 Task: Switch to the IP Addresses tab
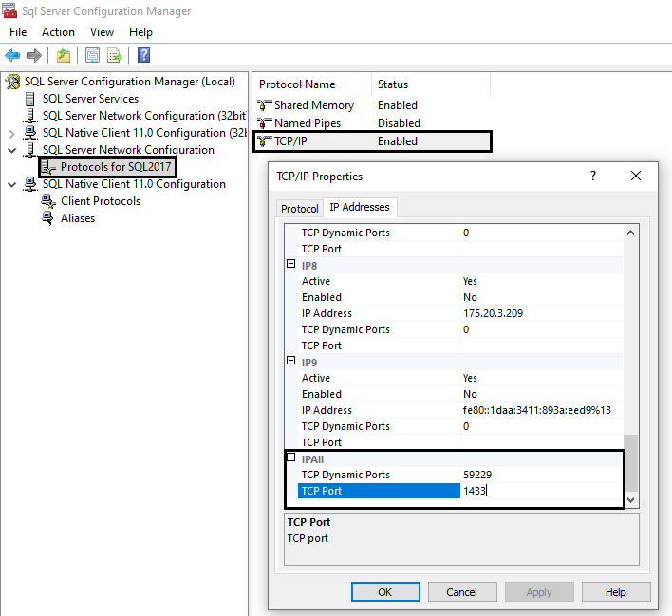(360, 207)
